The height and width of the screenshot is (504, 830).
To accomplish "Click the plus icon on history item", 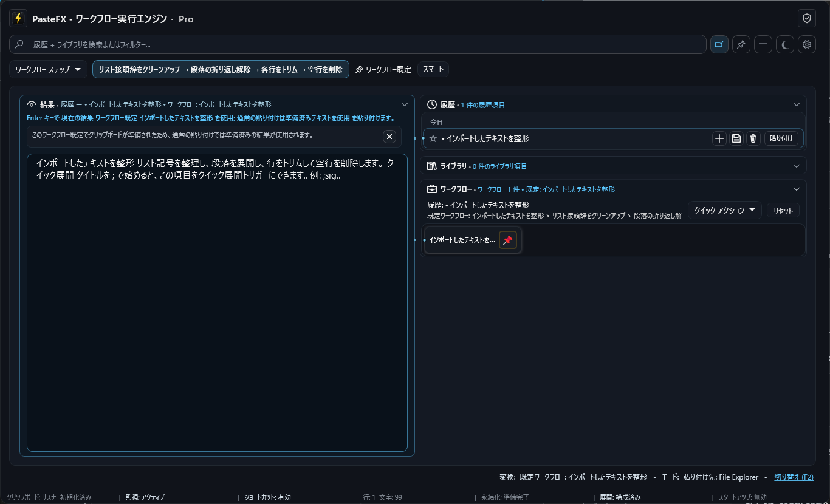I will point(719,138).
